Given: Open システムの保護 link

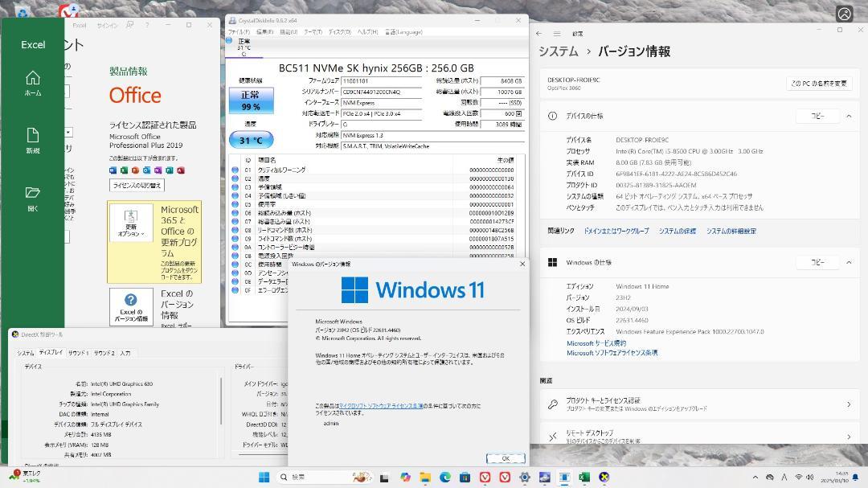Looking at the screenshot, I should coord(677,231).
